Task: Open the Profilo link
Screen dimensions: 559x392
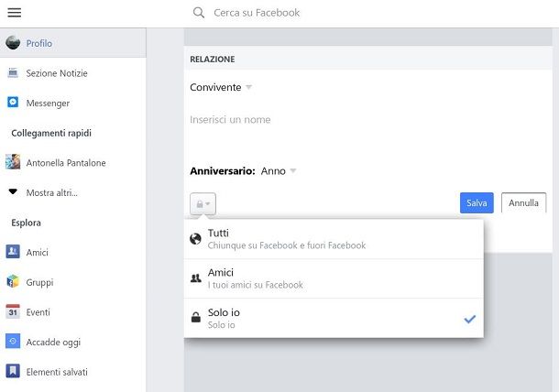Action: [x=39, y=43]
